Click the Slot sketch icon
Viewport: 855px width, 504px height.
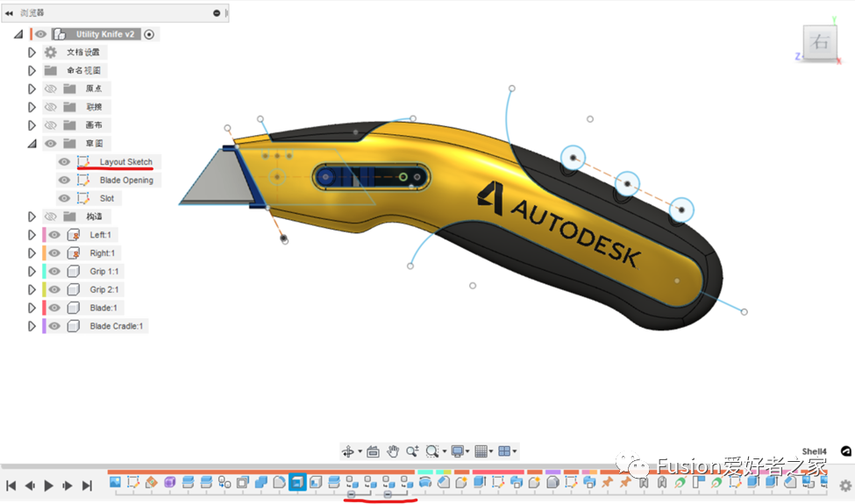coord(83,198)
